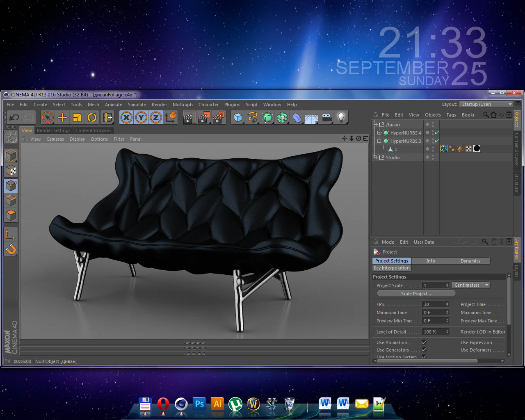This screenshot has height=420, width=525.
Task: Add a Light object with bulb icon
Action: 341,118
